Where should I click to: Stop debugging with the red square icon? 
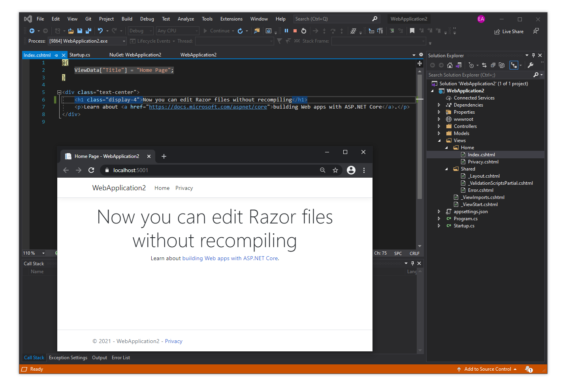point(295,31)
